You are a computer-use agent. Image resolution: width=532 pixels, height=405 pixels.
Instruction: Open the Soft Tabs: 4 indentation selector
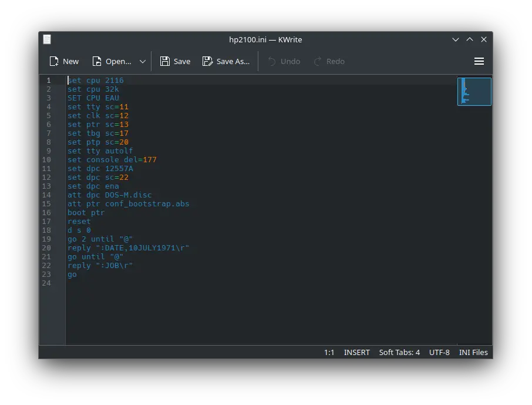point(399,352)
